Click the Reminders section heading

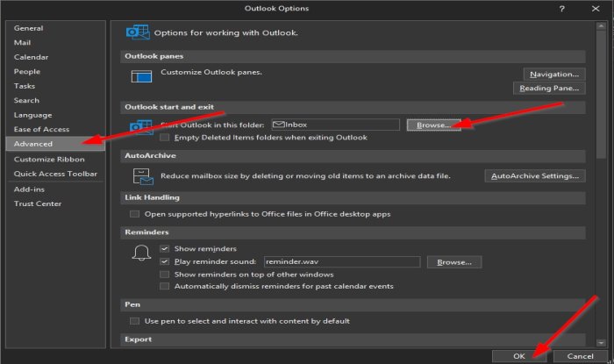pos(146,232)
